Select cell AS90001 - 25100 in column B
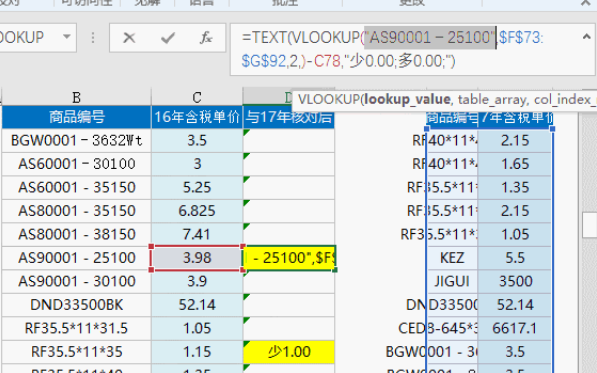Screen dimensions: 597x373 (x=77, y=258)
